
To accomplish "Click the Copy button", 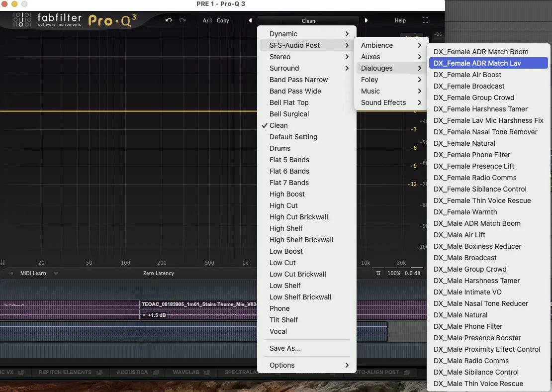I will (223, 20).
